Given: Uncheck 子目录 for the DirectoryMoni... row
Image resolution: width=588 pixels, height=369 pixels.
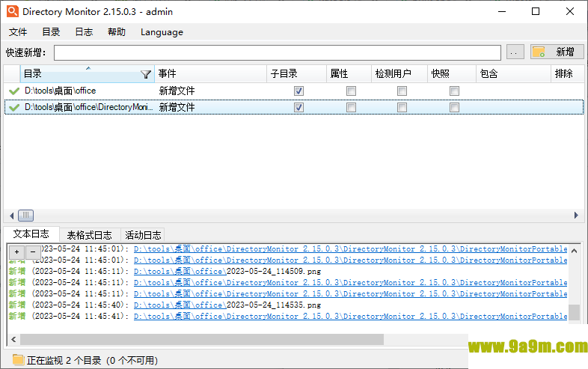Looking at the screenshot, I should click(x=299, y=107).
